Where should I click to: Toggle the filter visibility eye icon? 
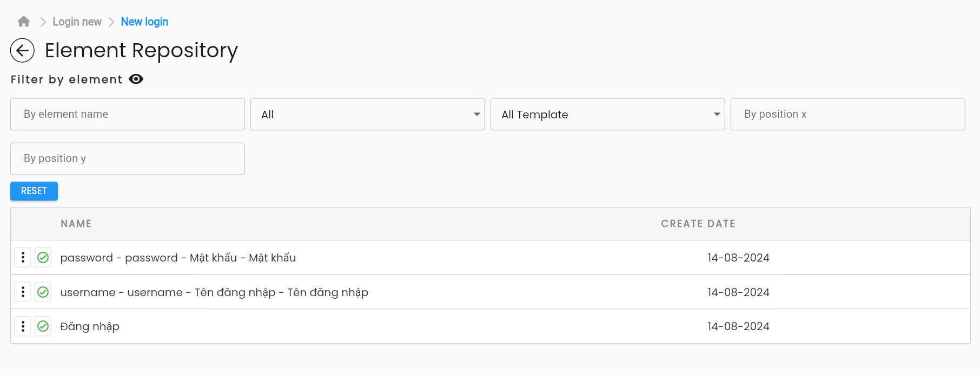click(136, 79)
